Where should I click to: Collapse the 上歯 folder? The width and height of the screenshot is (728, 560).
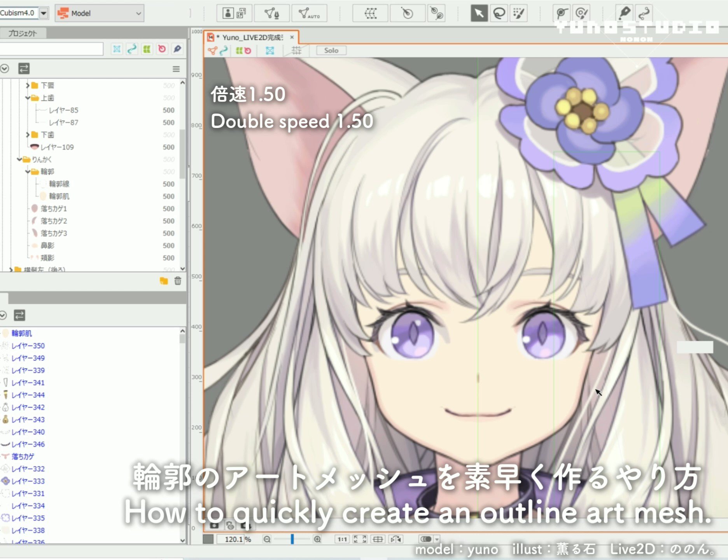pos(28,98)
